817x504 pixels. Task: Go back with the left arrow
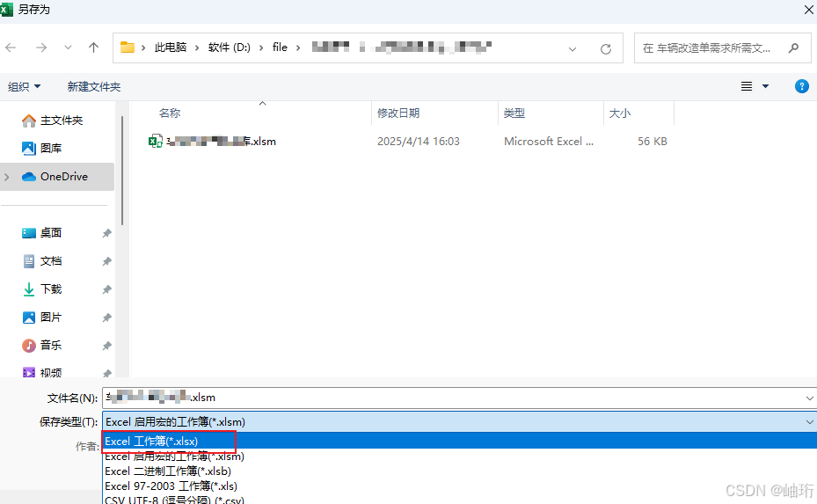pyautogui.click(x=11, y=48)
